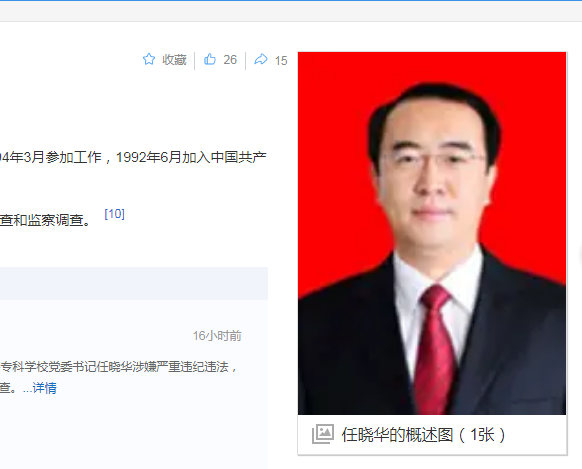
Task: Click the share arrow icon
Action: (261, 59)
